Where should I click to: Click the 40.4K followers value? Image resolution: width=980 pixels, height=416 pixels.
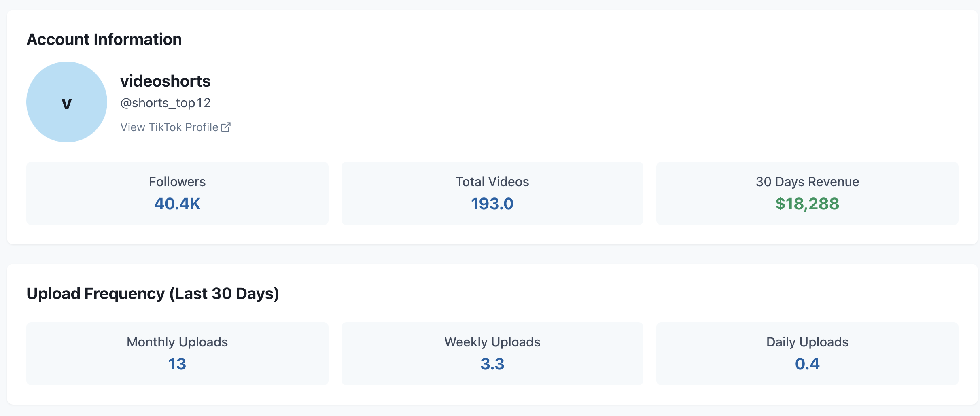click(177, 204)
